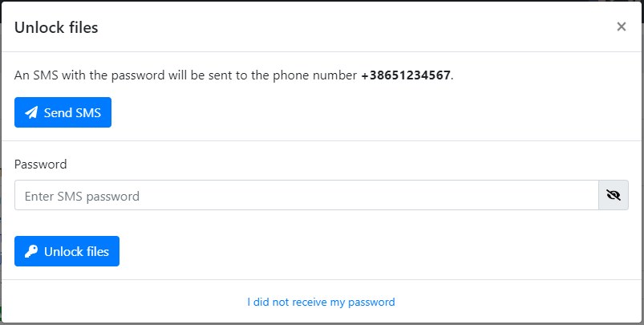The height and width of the screenshot is (325, 644).
Task: Click the Password label above the field
Action: 40,164
